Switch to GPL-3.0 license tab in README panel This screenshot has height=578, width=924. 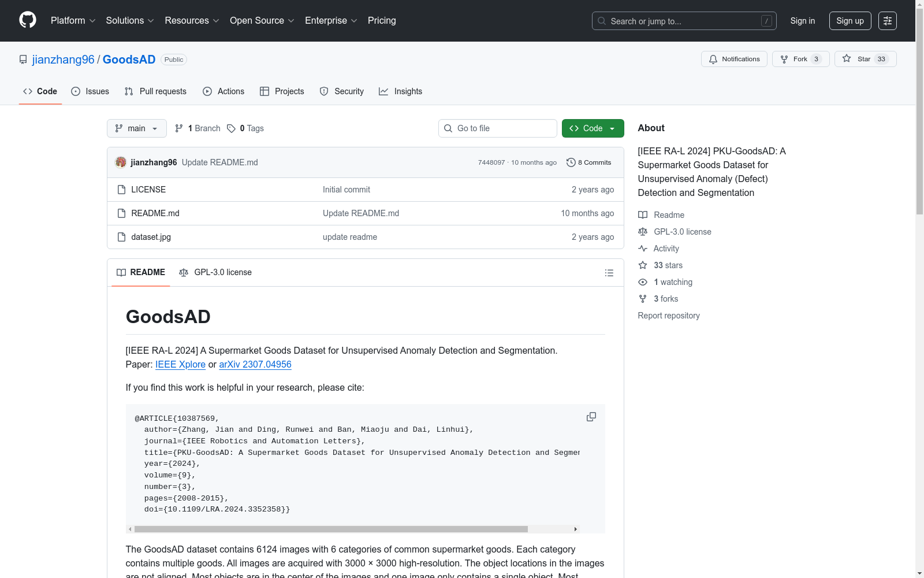pos(215,272)
